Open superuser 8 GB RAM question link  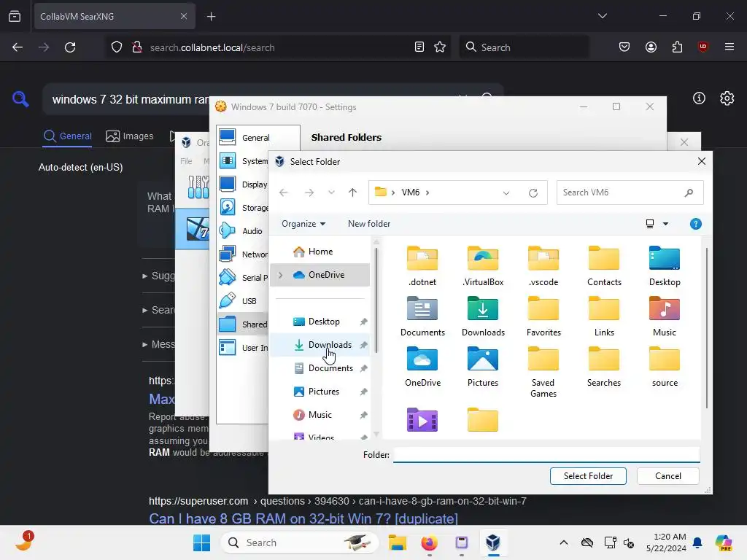click(x=303, y=518)
